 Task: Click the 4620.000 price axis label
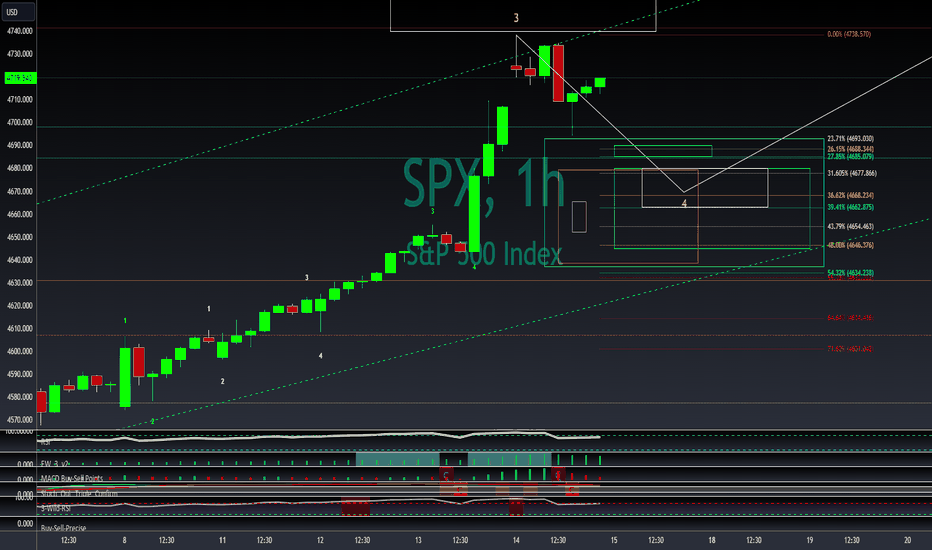point(20,306)
